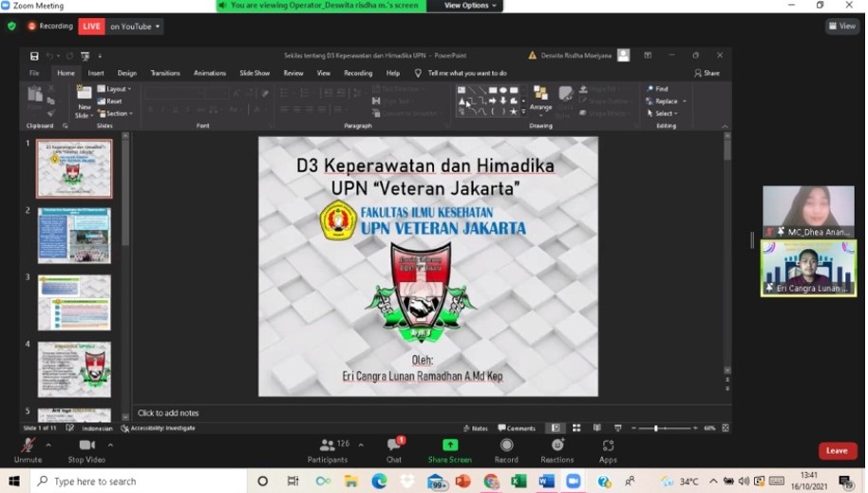Click the Arrange icon in Drawing group

[x=541, y=93]
